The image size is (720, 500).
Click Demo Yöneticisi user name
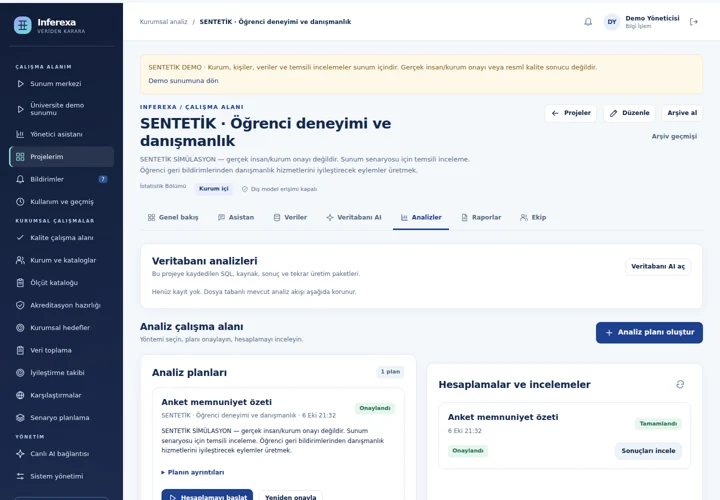[x=652, y=18]
